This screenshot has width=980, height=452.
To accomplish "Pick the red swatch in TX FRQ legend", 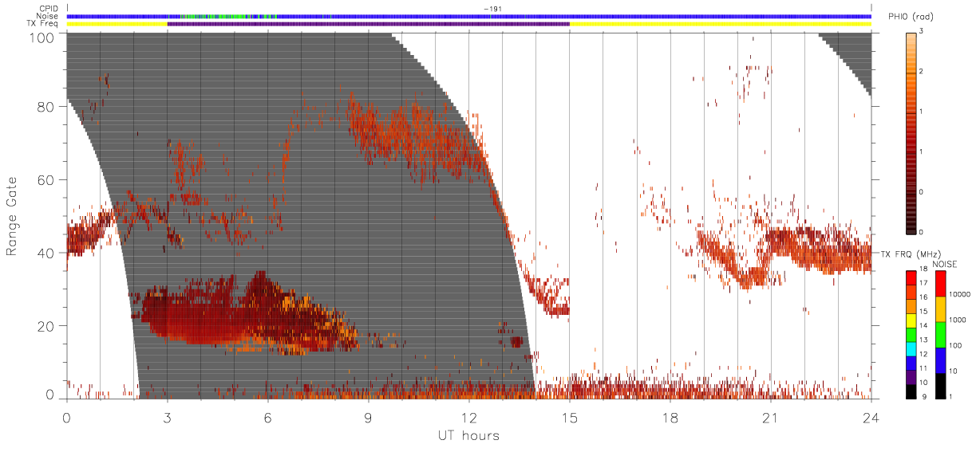I will click(911, 277).
